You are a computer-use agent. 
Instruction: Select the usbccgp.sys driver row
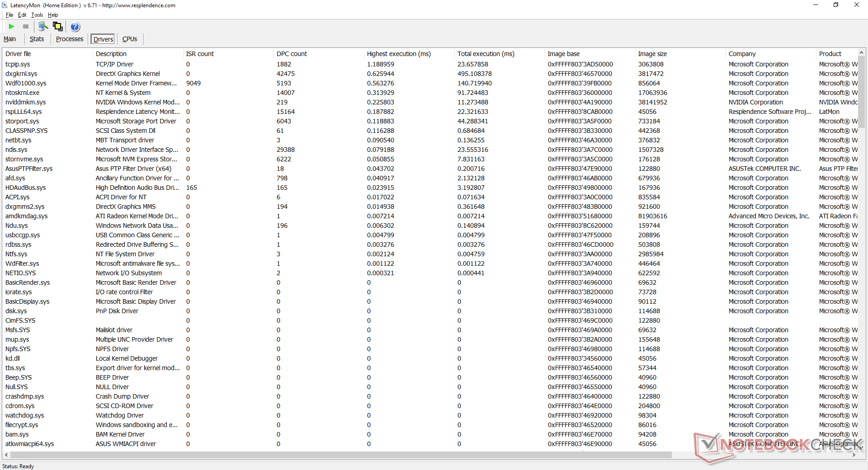pyautogui.click(x=430, y=235)
